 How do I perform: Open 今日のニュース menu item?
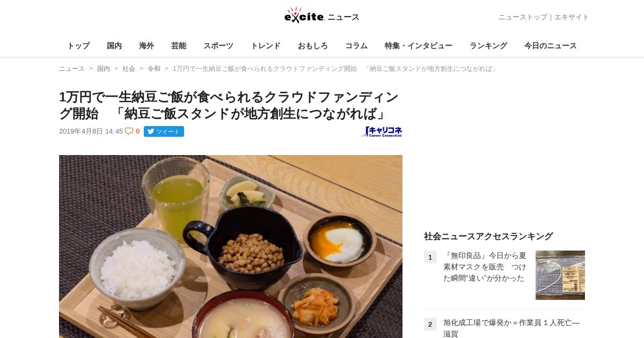pos(551,46)
